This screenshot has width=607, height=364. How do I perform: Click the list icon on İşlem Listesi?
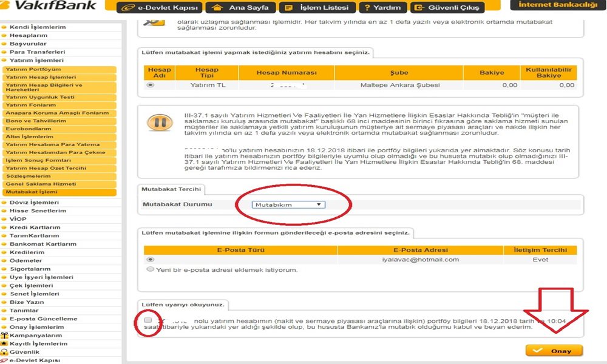[x=288, y=7]
